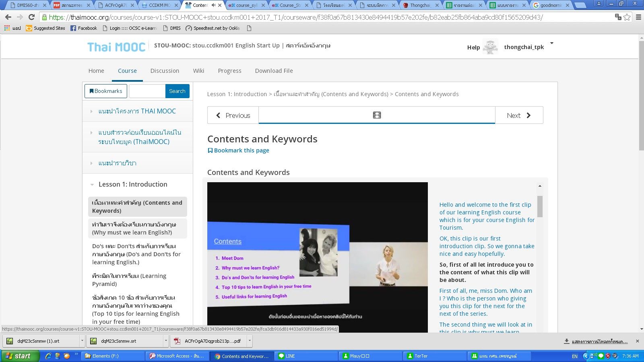
Task: Click the browser reload icon
Action: 31,17
